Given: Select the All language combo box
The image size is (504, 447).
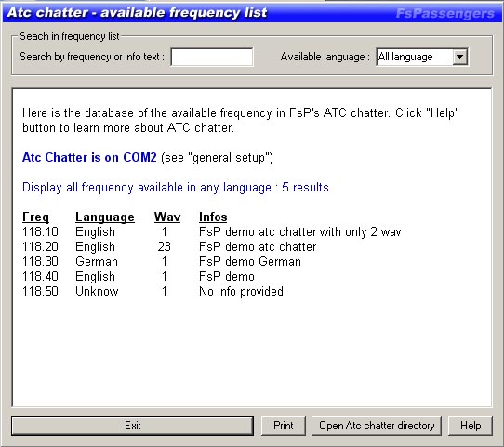Looking at the screenshot, I should [x=422, y=57].
